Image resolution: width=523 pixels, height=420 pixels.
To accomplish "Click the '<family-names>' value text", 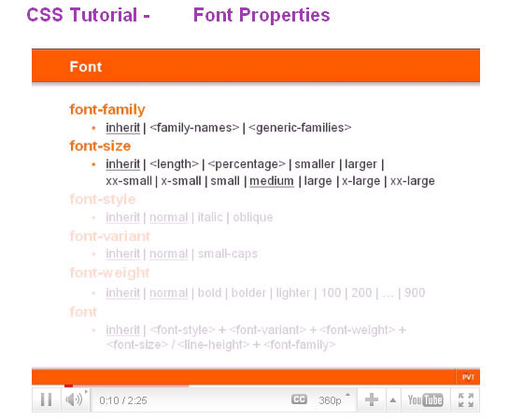I will (194, 128).
